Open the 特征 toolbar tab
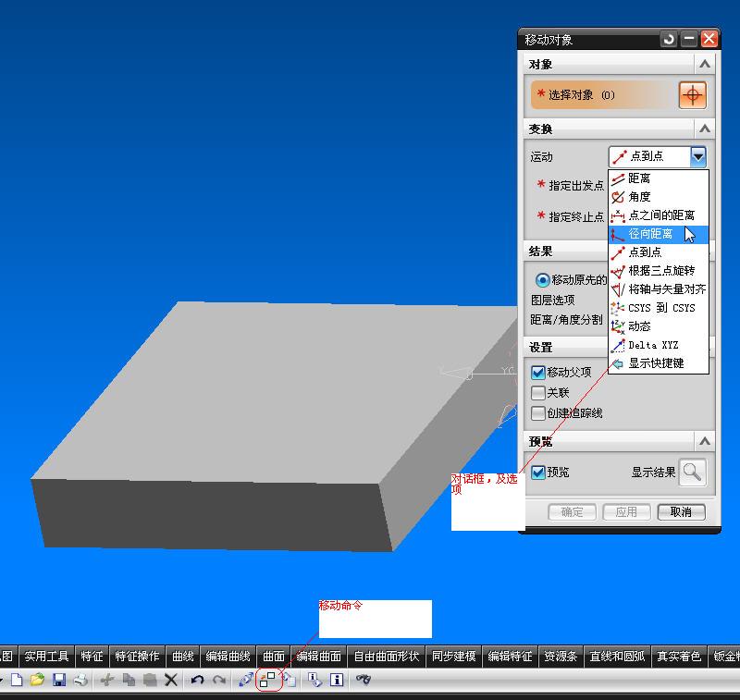The image size is (740, 700). pos(92,657)
